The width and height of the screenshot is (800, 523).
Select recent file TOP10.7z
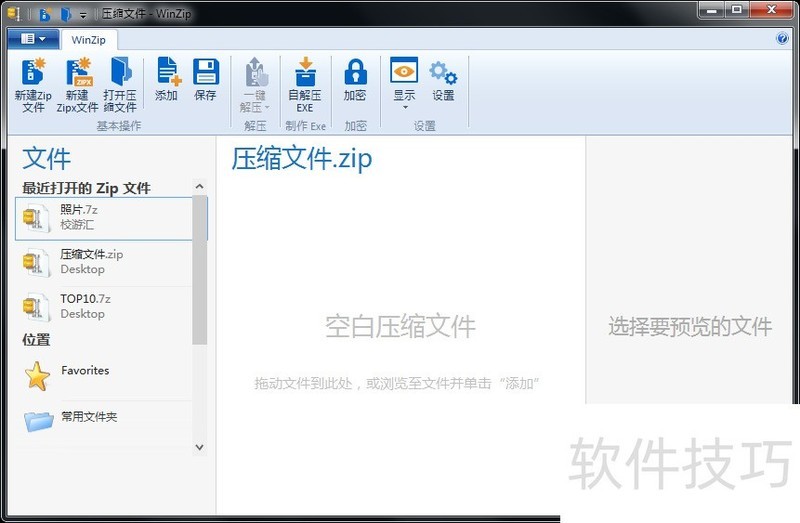pyautogui.click(x=105, y=307)
